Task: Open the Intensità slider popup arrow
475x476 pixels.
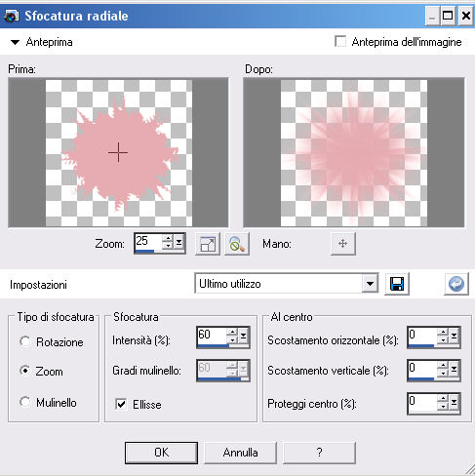Action: tap(244, 336)
